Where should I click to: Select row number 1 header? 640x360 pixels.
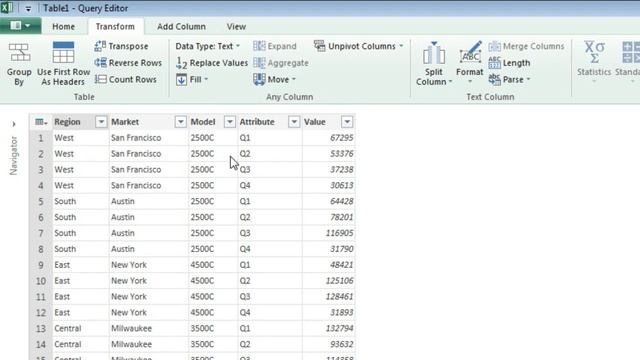[x=40, y=138]
